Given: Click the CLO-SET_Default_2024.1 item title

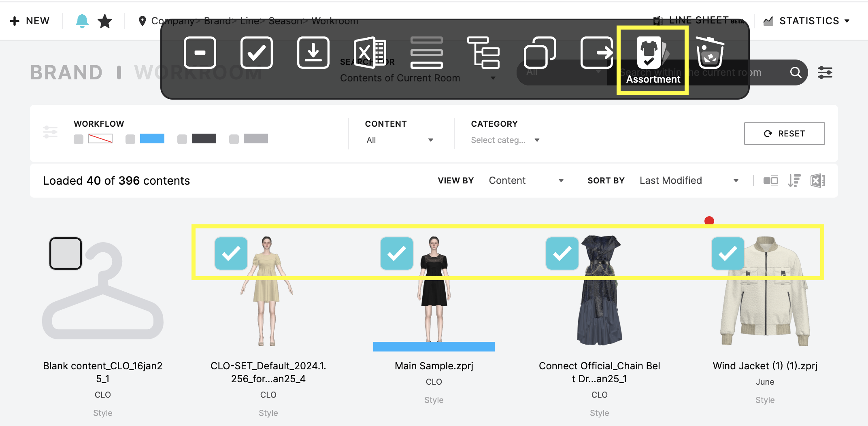Looking at the screenshot, I should pyautogui.click(x=268, y=372).
